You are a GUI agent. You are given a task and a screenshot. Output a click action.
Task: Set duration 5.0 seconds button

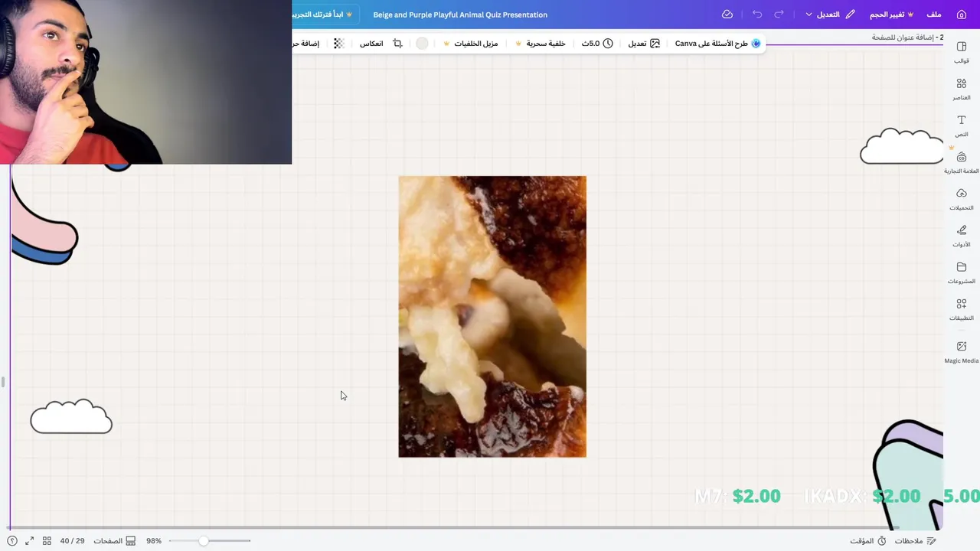[x=597, y=44]
